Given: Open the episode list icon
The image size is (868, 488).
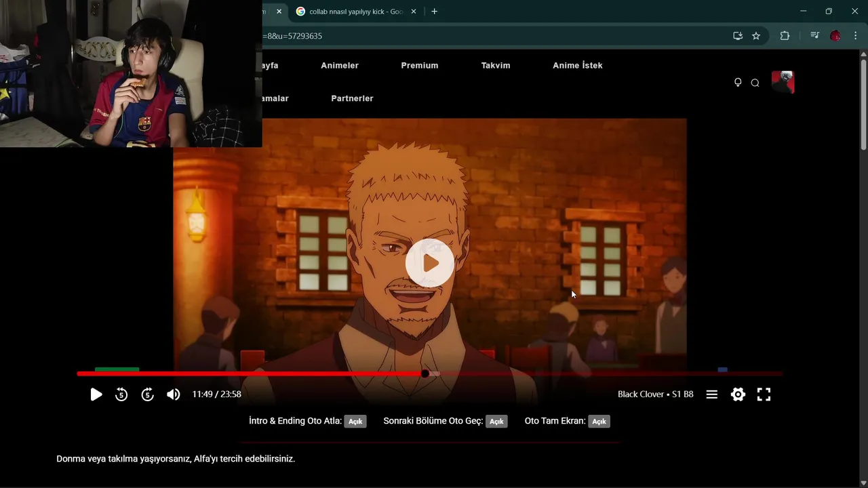Looking at the screenshot, I should tap(711, 394).
